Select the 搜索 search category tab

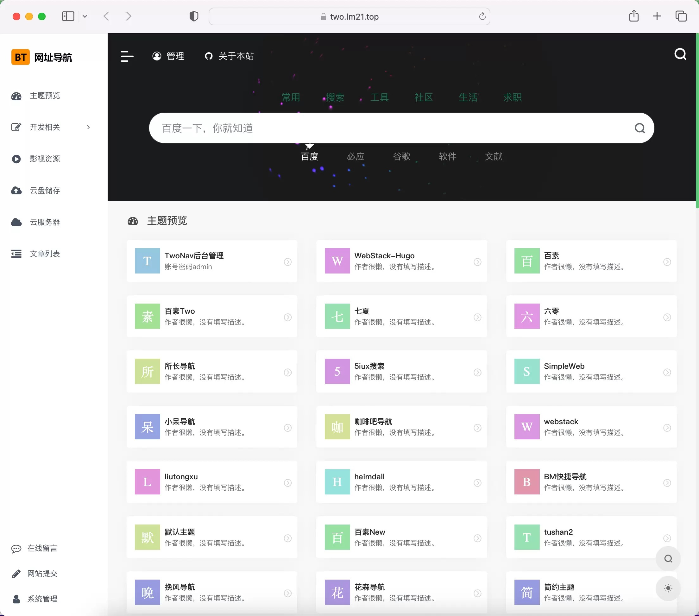pos(335,97)
